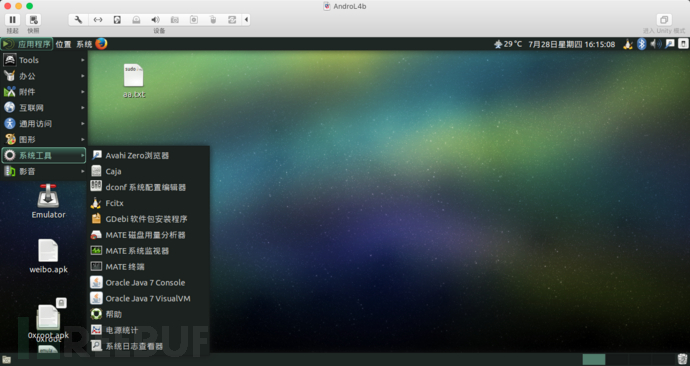Expand the 图形 graphics submenu
This screenshot has height=366, width=690.
coord(44,139)
